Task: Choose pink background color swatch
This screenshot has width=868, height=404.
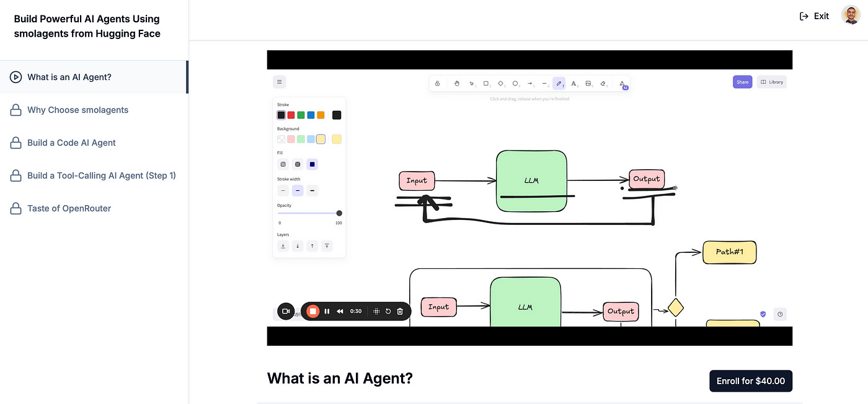Action: [291, 139]
